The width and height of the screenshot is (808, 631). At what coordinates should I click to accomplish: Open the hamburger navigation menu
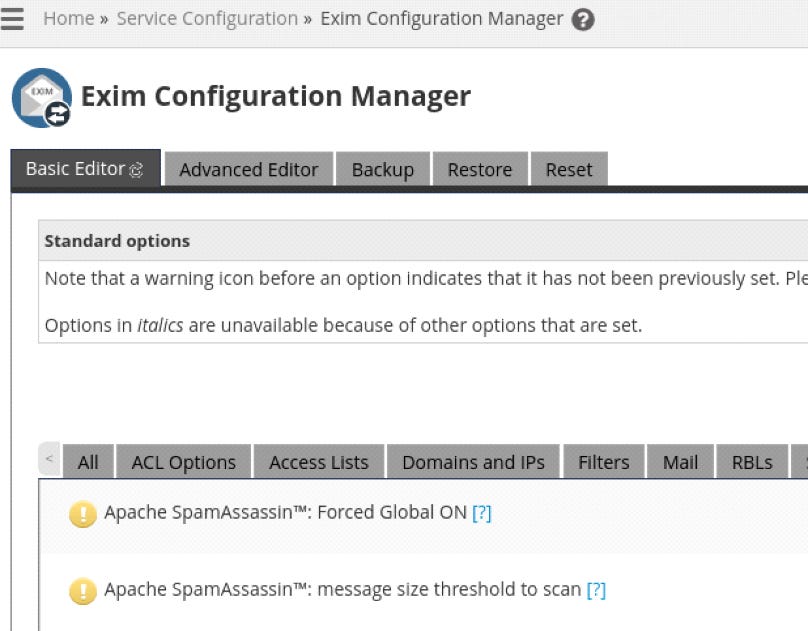point(12,19)
